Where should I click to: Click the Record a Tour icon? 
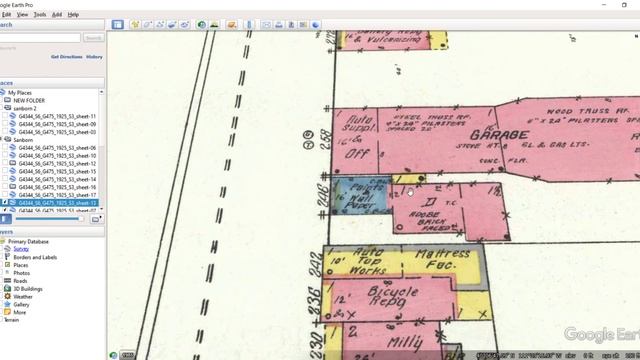pyautogui.click(x=185, y=24)
